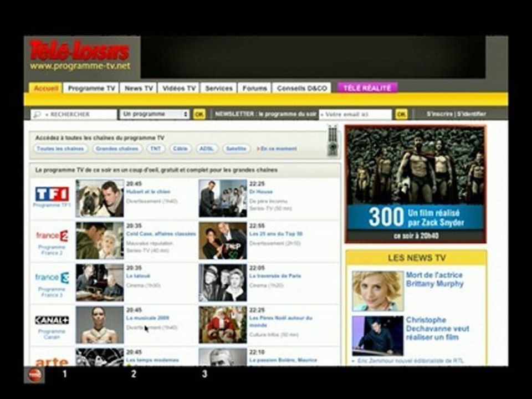Viewport: 532px width, 399px height.
Task: Open the TF1 channel logo
Action: [52, 194]
